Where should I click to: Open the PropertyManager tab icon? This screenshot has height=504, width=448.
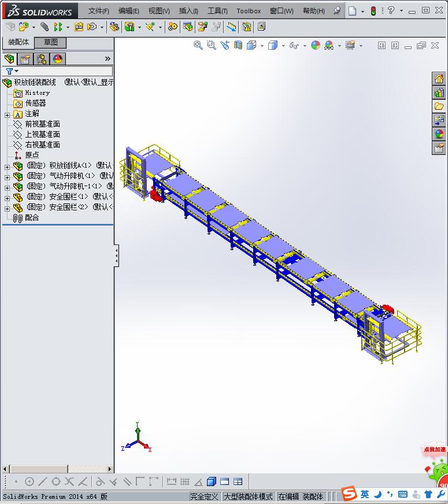pyautogui.click(x=25, y=59)
